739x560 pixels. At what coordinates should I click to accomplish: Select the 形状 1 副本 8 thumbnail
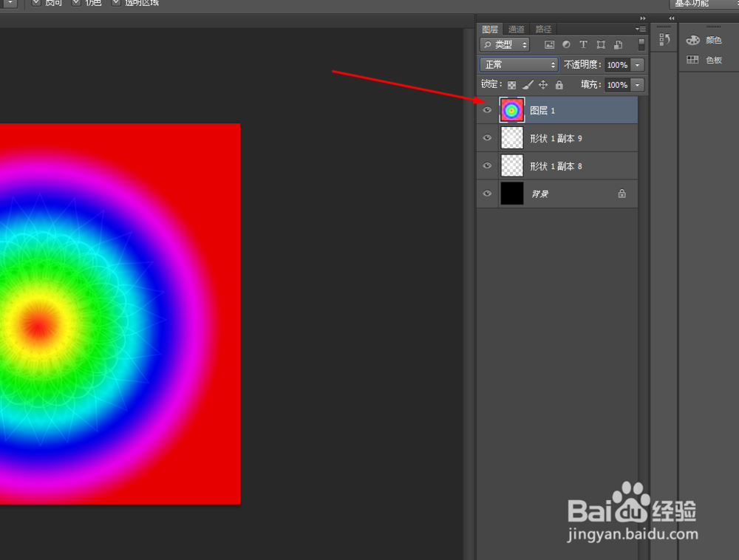[x=512, y=165]
